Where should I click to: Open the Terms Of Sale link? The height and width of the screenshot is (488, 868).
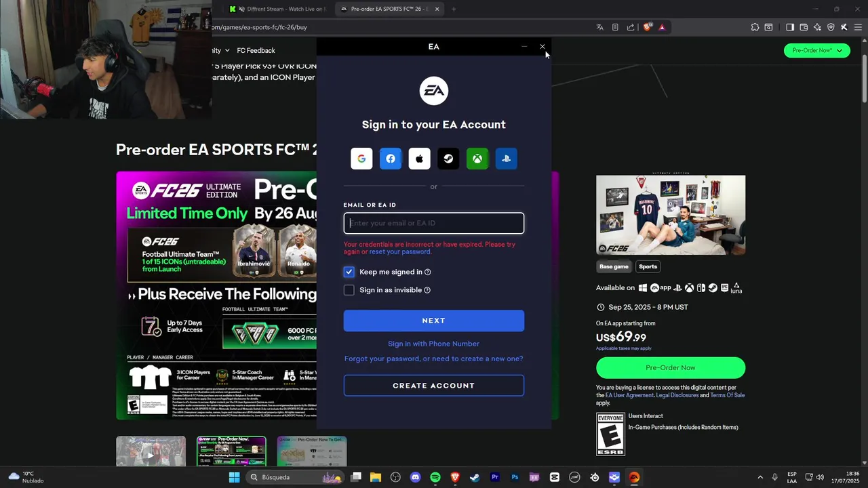click(728, 395)
